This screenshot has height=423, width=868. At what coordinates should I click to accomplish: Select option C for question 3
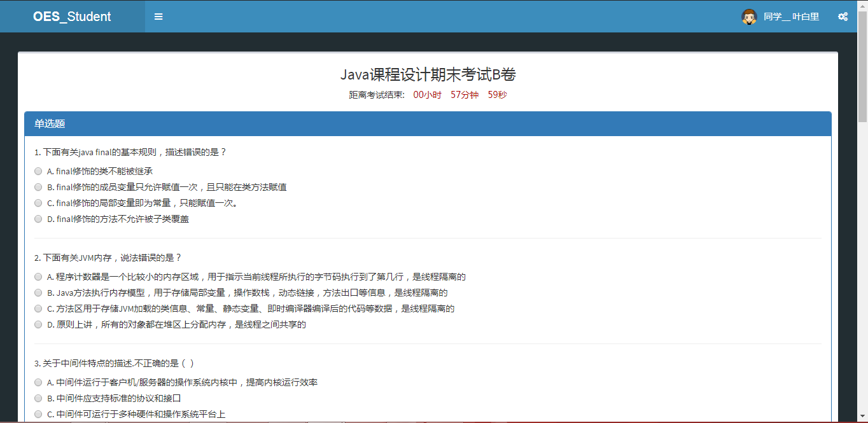click(x=38, y=413)
